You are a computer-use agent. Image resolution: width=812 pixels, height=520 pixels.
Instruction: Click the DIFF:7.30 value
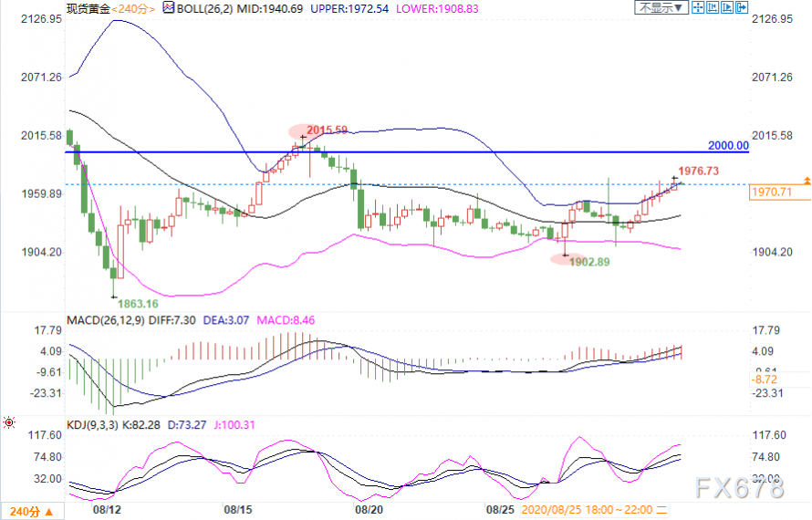click(172, 320)
